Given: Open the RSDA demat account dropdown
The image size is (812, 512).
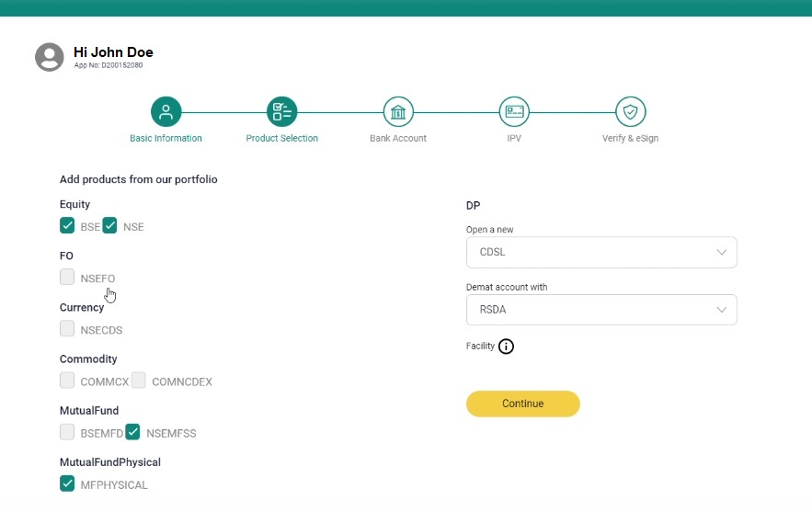Looking at the screenshot, I should coord(601,310).
